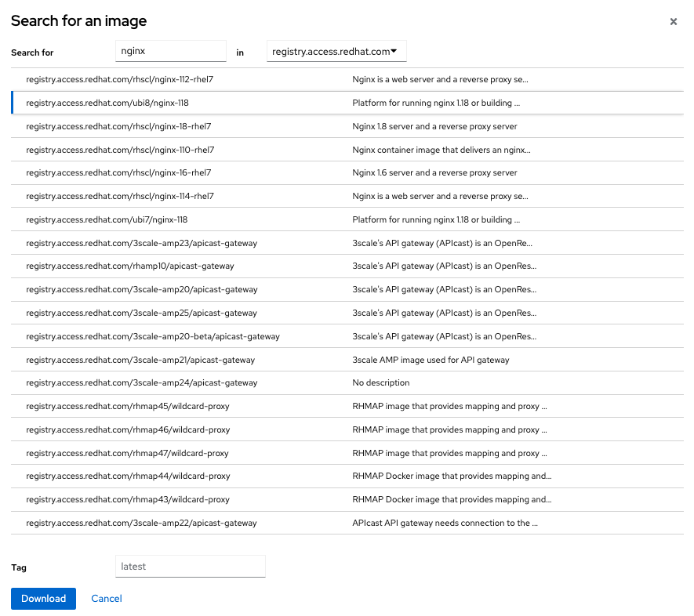The image size is (694, 616).
Task: Select rhmap43/wildcard-proxy image row
Action: [347, 499]
